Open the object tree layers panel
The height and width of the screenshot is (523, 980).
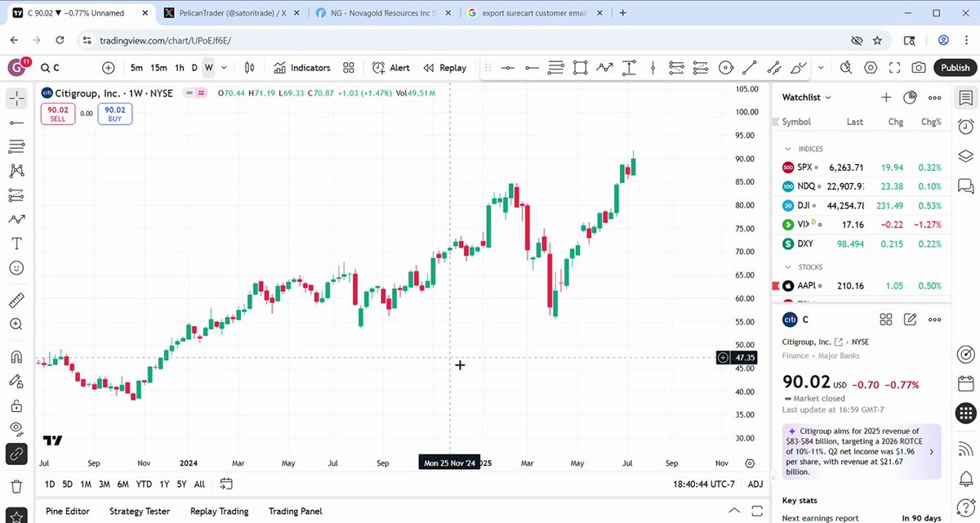point(965,156)
